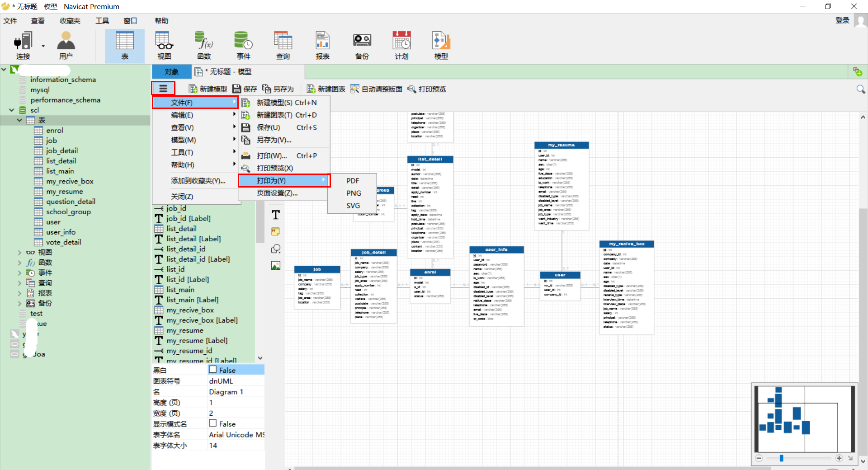Image resolution: width=868 pixels, height=470 pixels.
Task: Expand the 报表 tree node
Action: tap(19, 293)
